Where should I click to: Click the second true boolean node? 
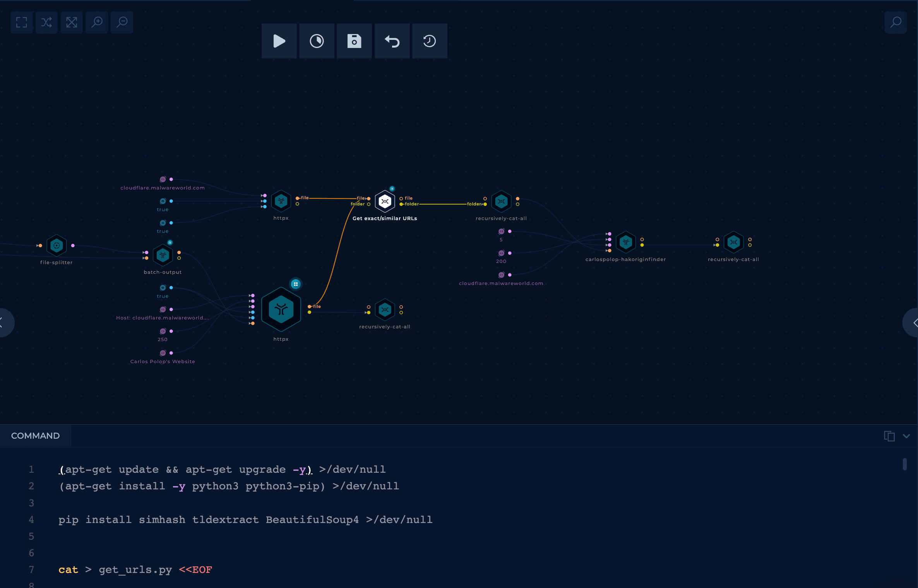(x=163, y=223)
